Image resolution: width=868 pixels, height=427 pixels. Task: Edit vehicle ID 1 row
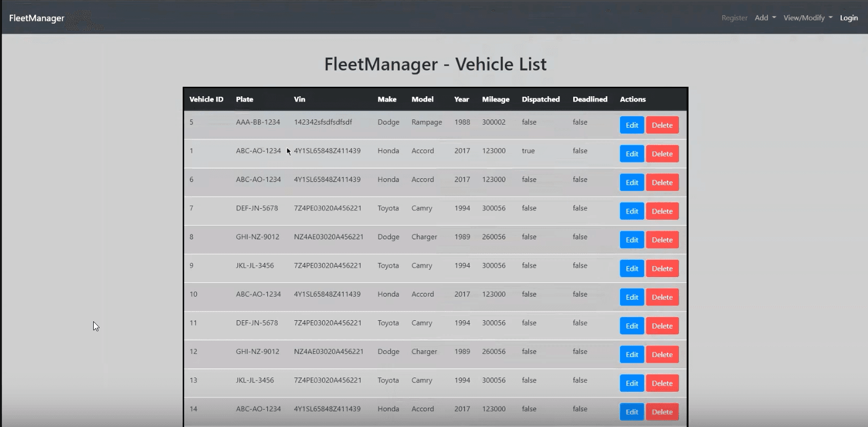point(632,154)
